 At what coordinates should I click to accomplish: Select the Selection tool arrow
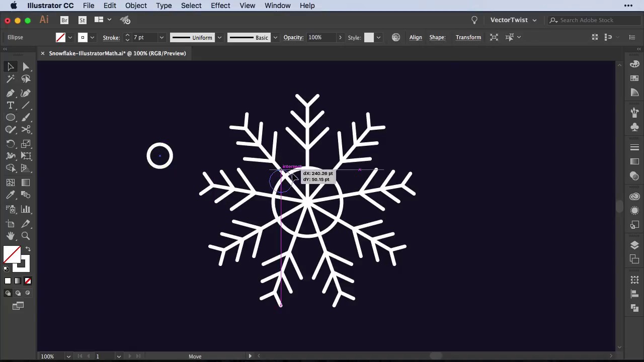pyautogui.click(x=11, y=67)
